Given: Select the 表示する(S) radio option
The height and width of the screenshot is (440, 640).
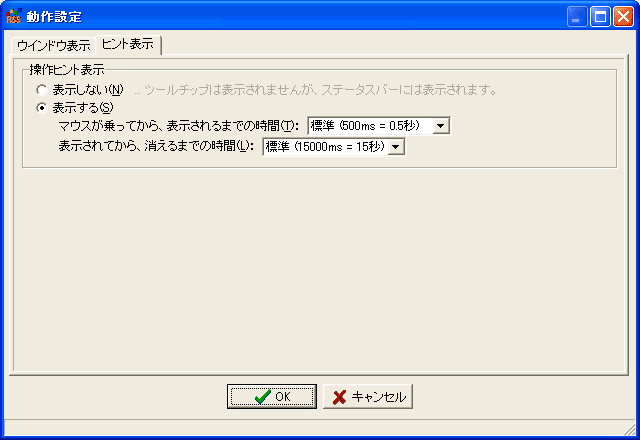Looking at the screenshot, I should click(x=41, y=108).
